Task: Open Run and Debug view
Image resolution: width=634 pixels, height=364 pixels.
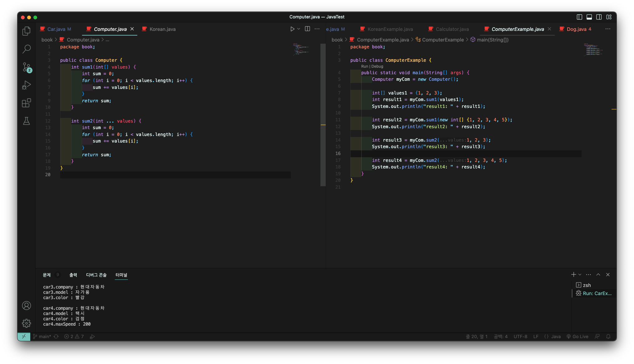Action: (27, 85)
